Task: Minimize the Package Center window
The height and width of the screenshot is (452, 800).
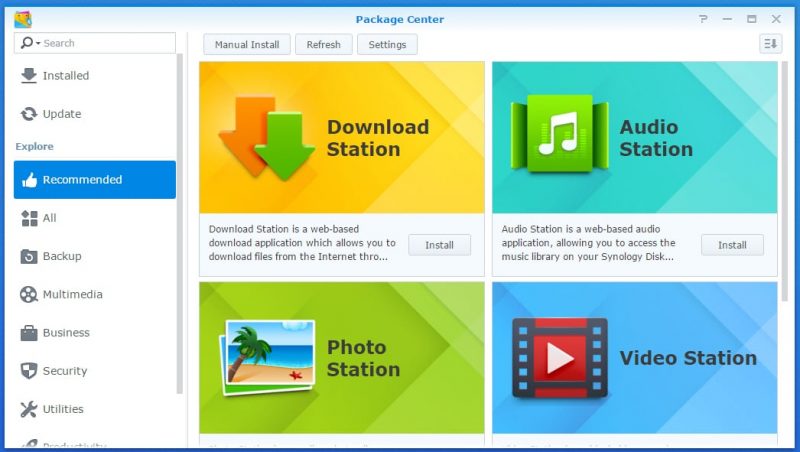Action: coord(727,19)
